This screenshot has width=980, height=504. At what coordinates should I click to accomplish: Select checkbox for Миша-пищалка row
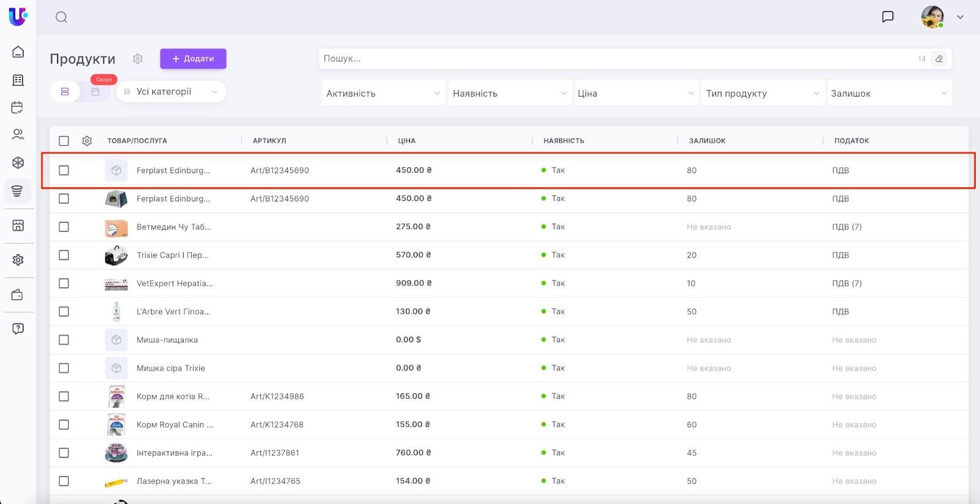(x=64, y=340)
